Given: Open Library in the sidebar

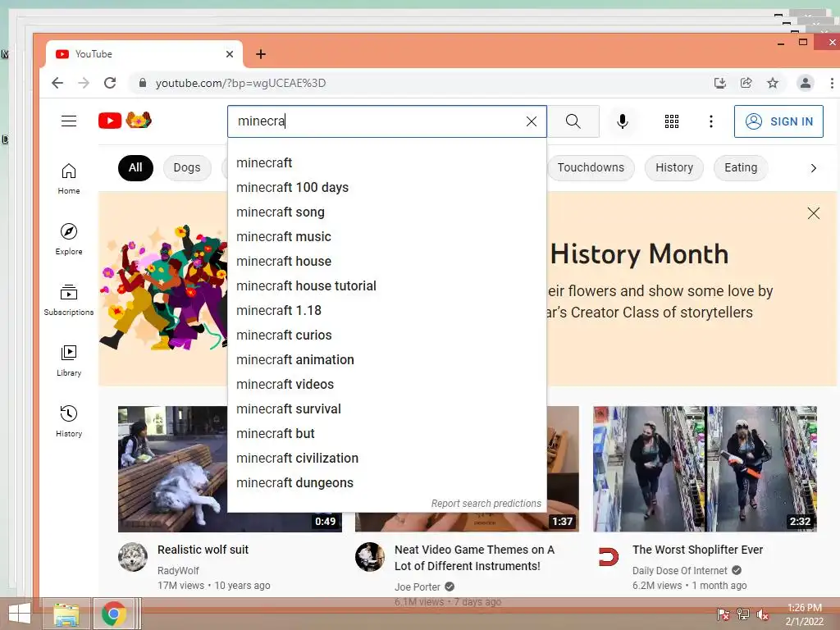Looking at the screenshot, I should pyautogui.click(x=69, y=361).
